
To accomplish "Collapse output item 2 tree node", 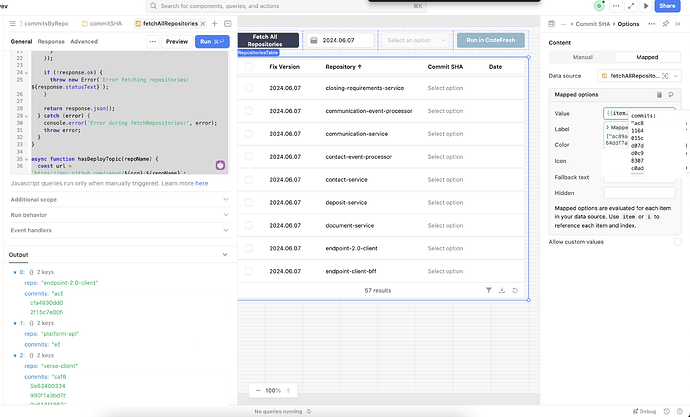I will [x=15, y=355].
